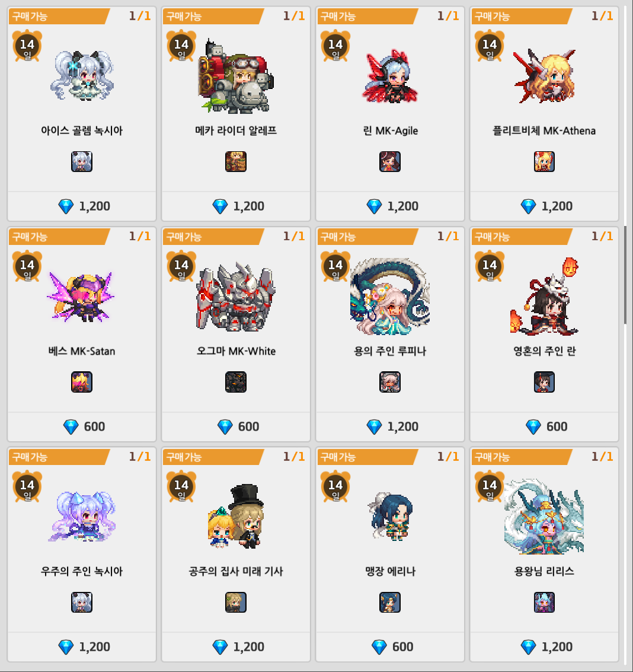
Task: Click the vertical scrollbar thumb
Action: [625, 275]
